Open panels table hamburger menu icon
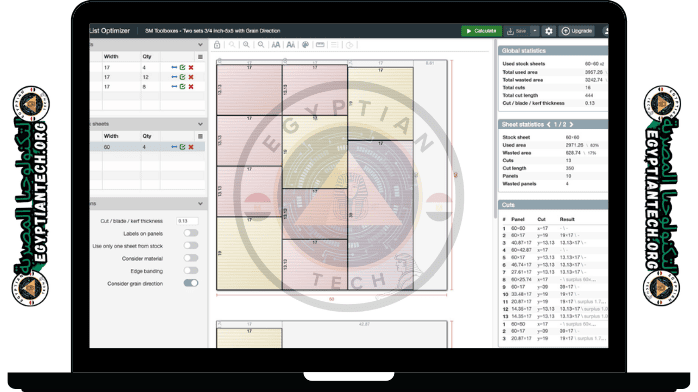Screen dimensions: 698x392 (x=200, y=57)
